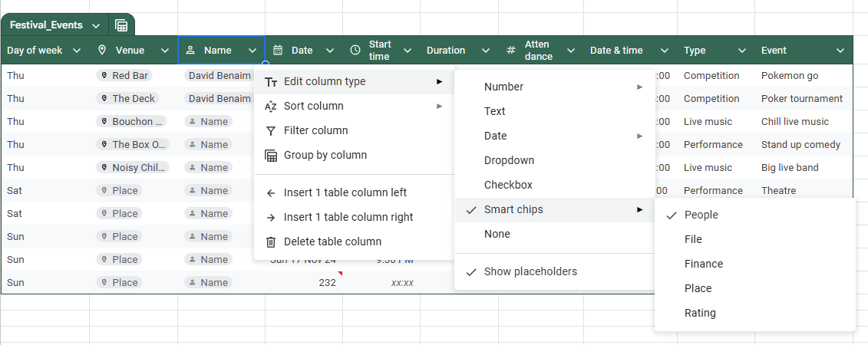Open the Event column header dropdown arrow
The image size is (868, 345).
[840, 51]
